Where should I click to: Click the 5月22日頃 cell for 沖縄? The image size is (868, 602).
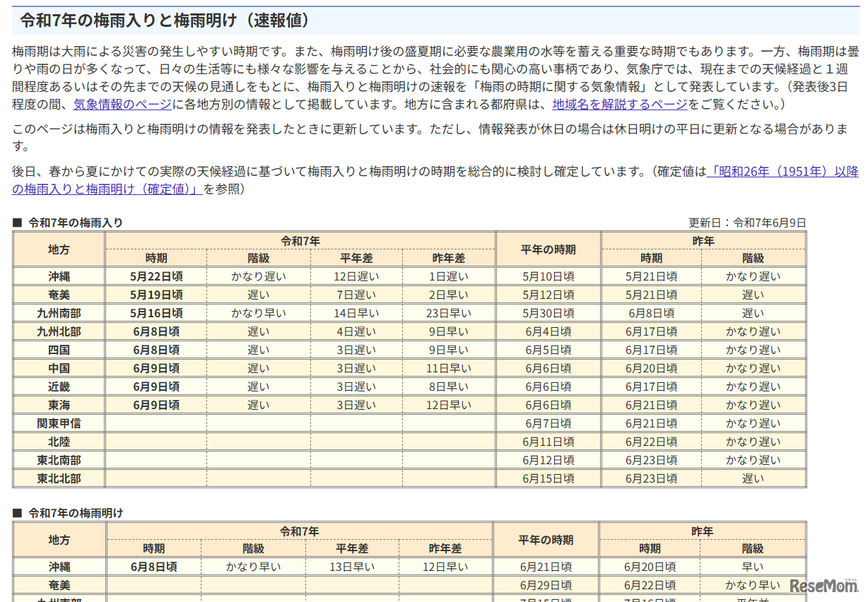(x=157, y=276)
